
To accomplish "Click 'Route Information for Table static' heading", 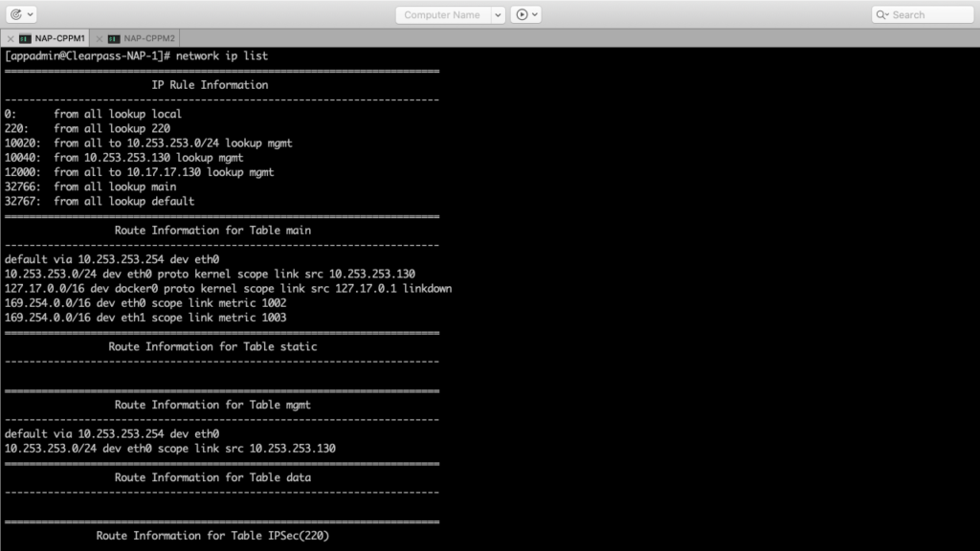I will (x=212, y=346).
